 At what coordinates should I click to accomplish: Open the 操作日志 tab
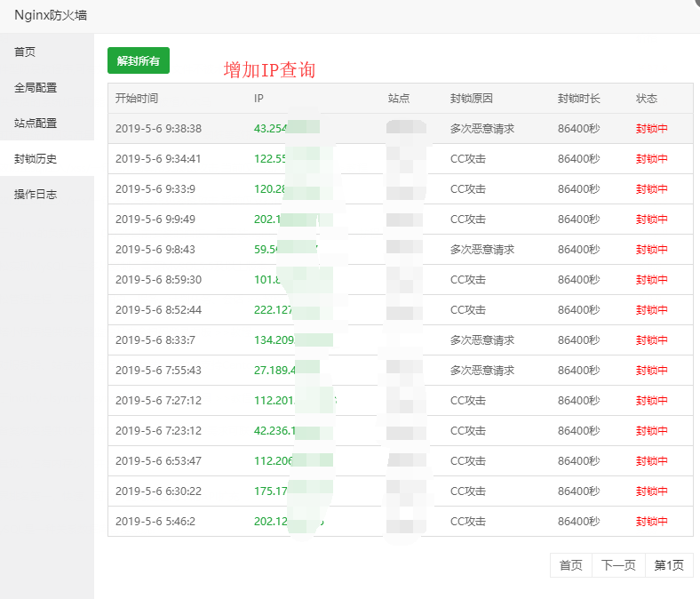click(36, 195)
